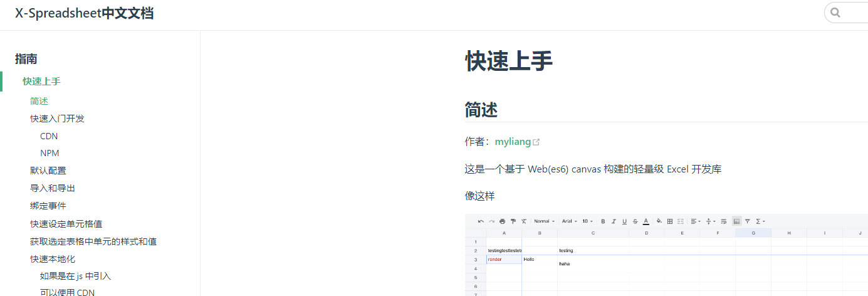Viewport: 868px width, 296px height.
Task: Select column D header in the spreadsheet
Action: (646, 233)
